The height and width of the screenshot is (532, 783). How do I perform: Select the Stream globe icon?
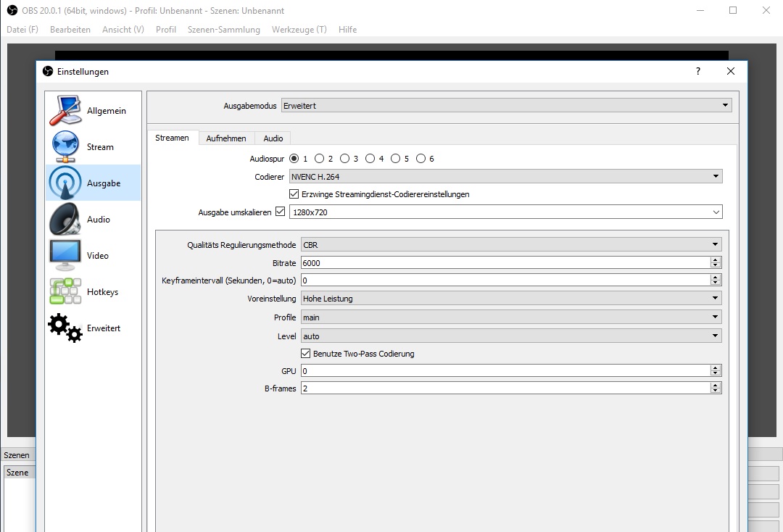point(65,146)
